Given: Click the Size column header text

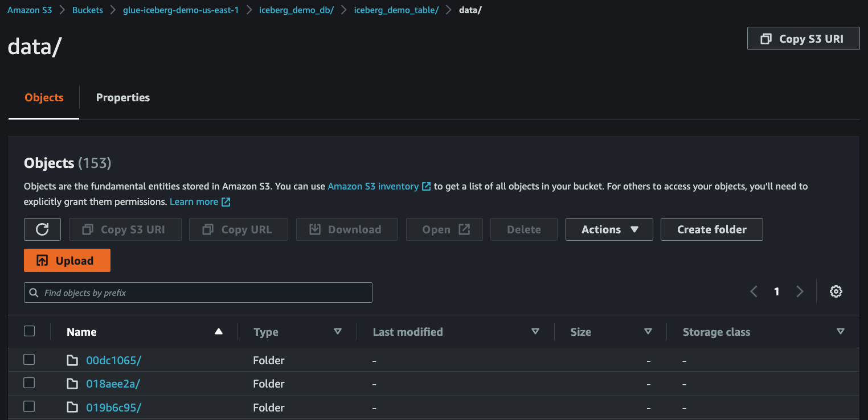Looking at the screenshot, I should [x=581, y=332].
